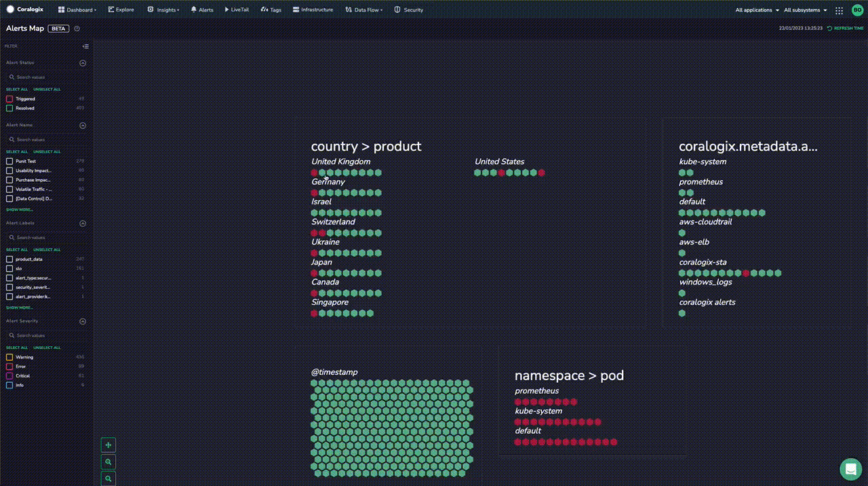The image size is (868, 486).
Task: Open LiveTail from the navigation bar
Action: click(237, 10)
